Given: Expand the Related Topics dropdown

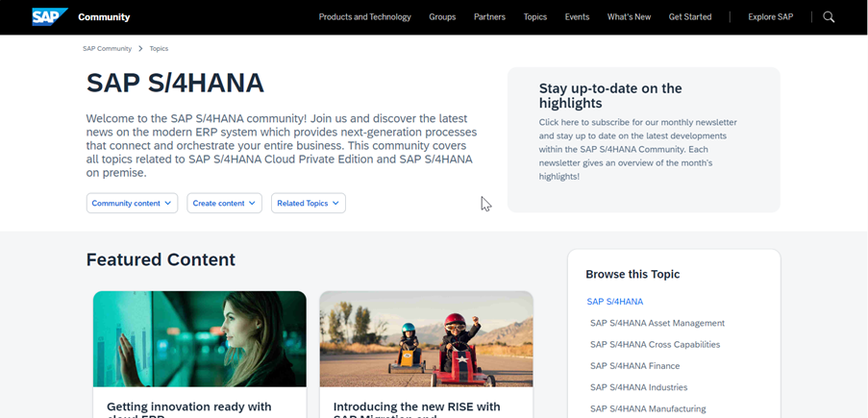Looking at the screenshot, I should coord(308,204).
